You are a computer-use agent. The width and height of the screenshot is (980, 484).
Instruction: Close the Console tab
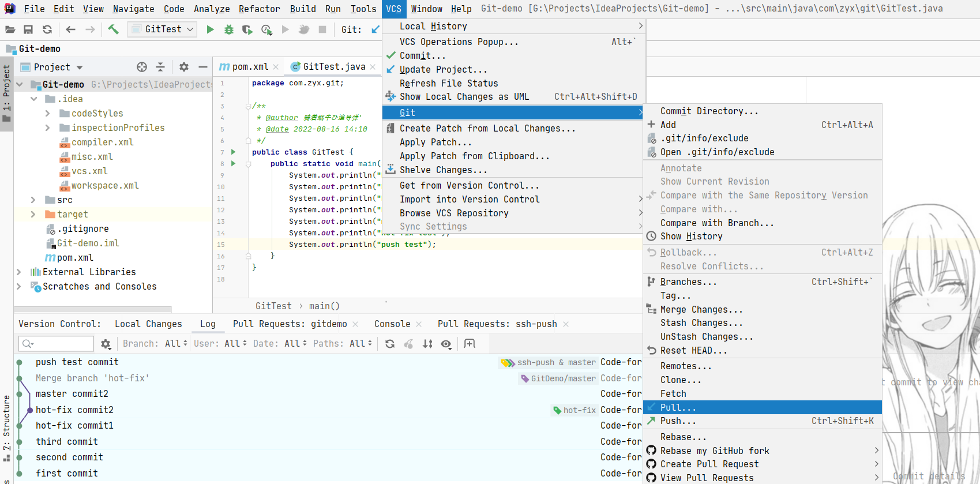click(x=419, y=324)
